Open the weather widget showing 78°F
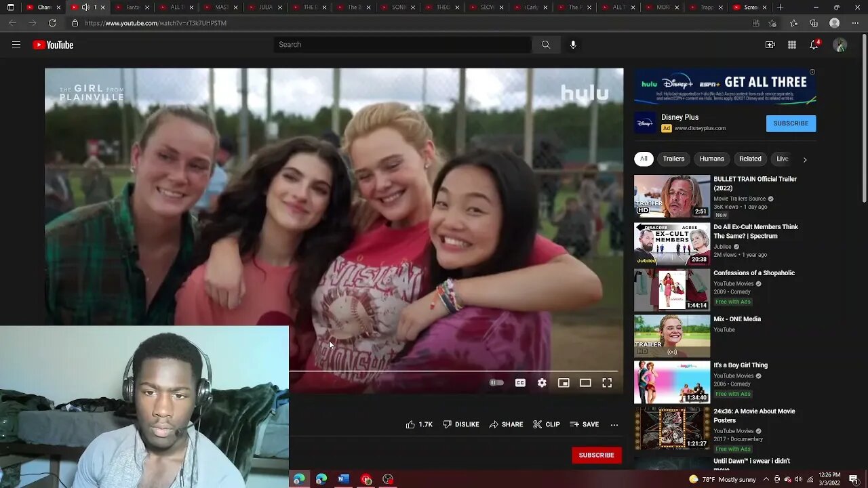868x488 pixels. 722,479
